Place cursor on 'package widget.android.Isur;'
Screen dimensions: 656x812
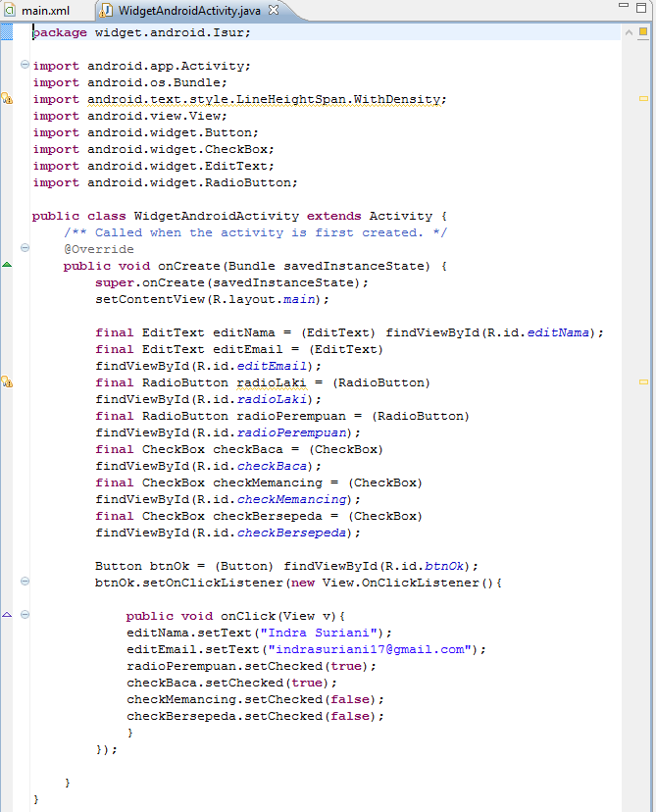[141, 32]
